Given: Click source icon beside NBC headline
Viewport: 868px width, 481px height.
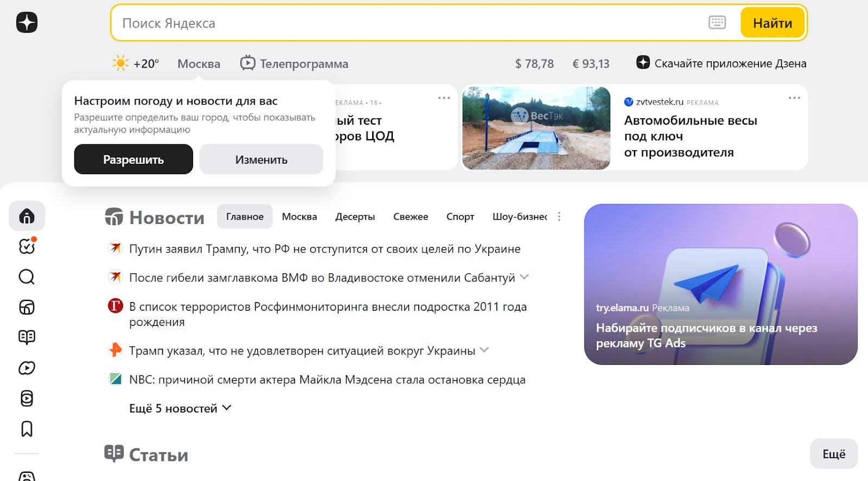Looking at the screenshot, I should (115, 379).
